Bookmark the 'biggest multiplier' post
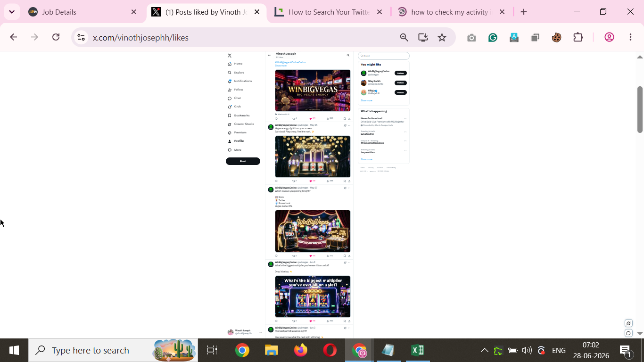The width and height of the screenshot is (644, 362). (345, 321)
